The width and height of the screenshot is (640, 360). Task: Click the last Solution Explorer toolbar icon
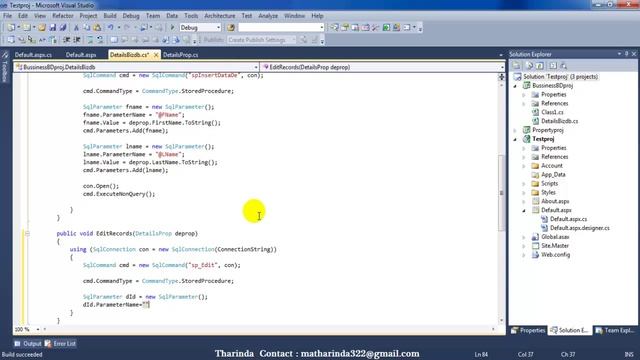coord(564,66)
